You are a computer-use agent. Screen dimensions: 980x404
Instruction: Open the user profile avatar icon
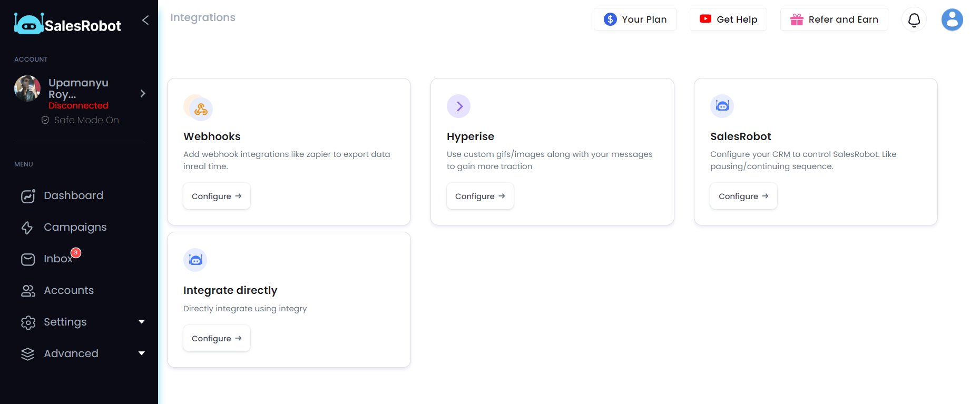click(x=952, y=19)
